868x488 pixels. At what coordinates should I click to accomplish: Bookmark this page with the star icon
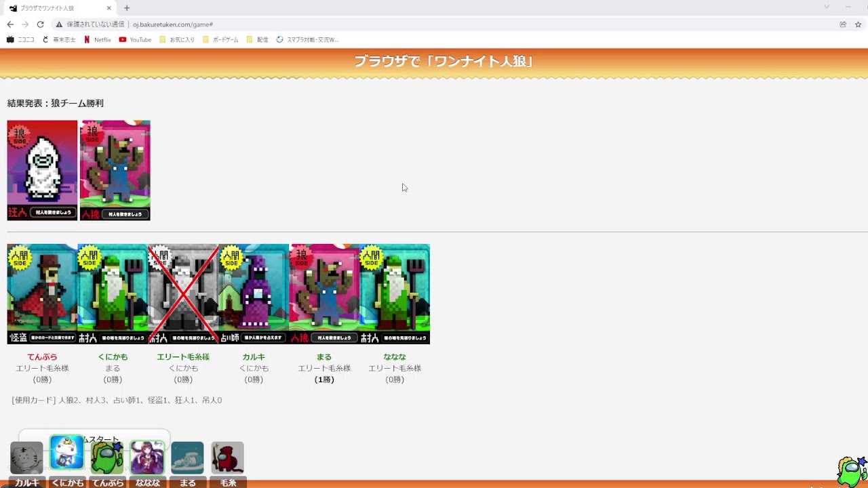click(x=858, y=24)
